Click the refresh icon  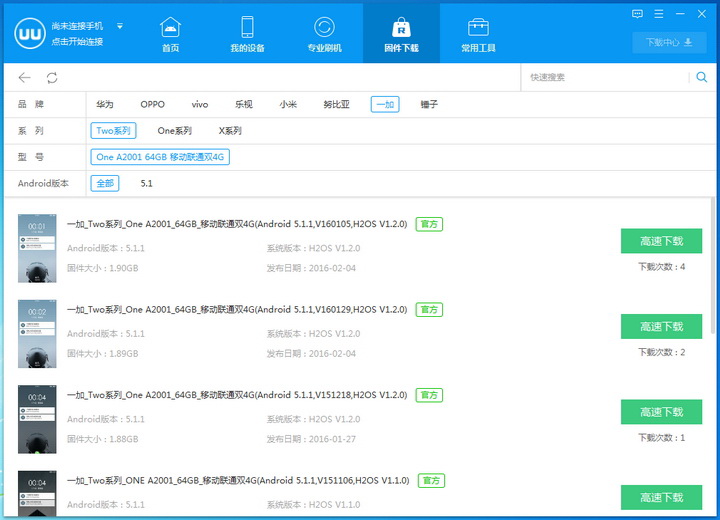pos(52,77)
